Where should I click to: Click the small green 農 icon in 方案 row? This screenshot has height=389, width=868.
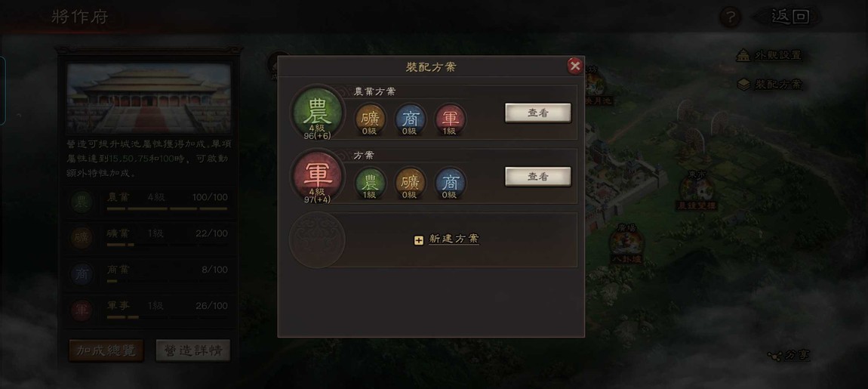coord(370,184)
